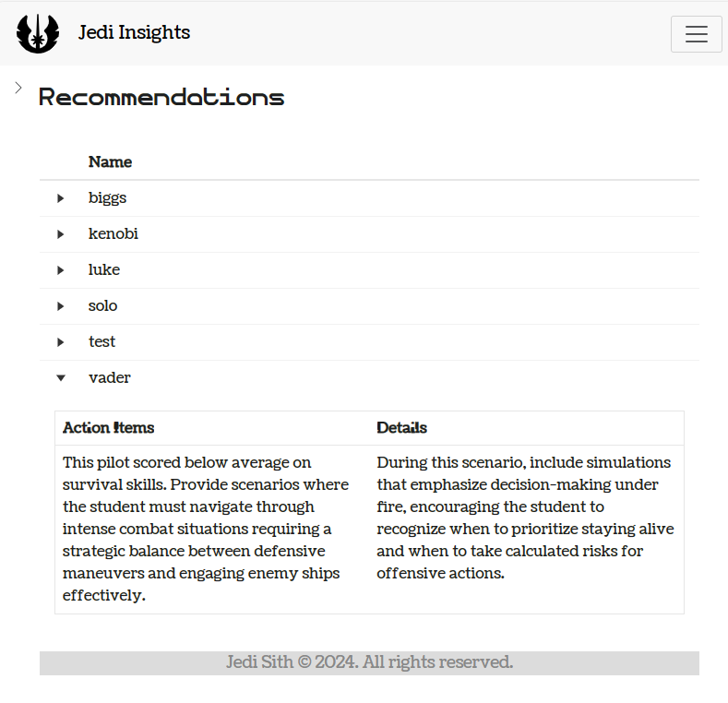Click the Name column header
The width and height of the screenshot is (728, 703).
[110, 162]
